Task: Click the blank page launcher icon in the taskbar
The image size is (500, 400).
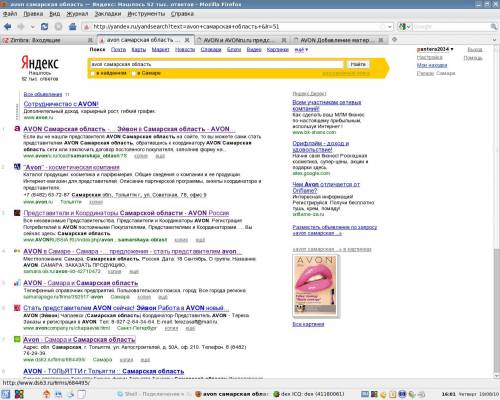Action: tap(82, 394)
